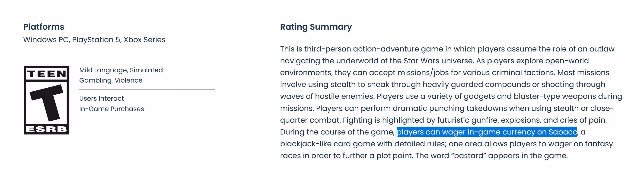Click the "Users Interact" label
This screenshot has height=192, width=644.
click(x=102, y=99)
